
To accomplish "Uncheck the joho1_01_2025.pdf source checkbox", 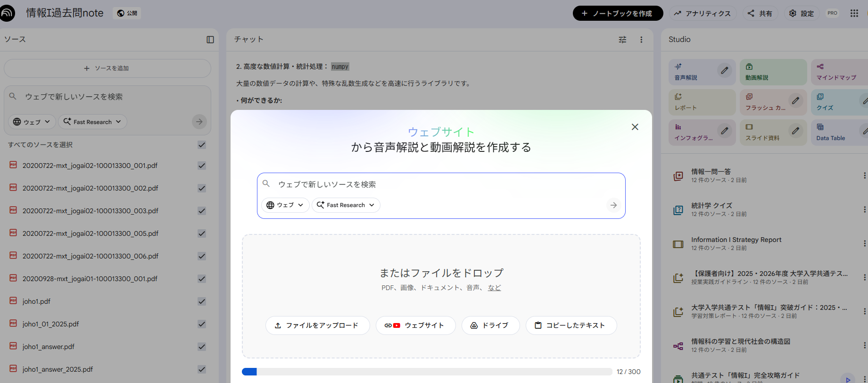I will [202, 324].
